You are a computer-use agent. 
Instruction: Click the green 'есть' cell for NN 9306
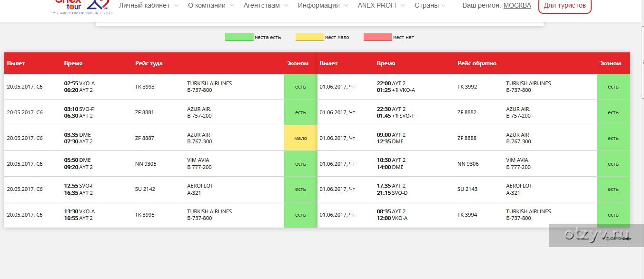pos(614,164)
